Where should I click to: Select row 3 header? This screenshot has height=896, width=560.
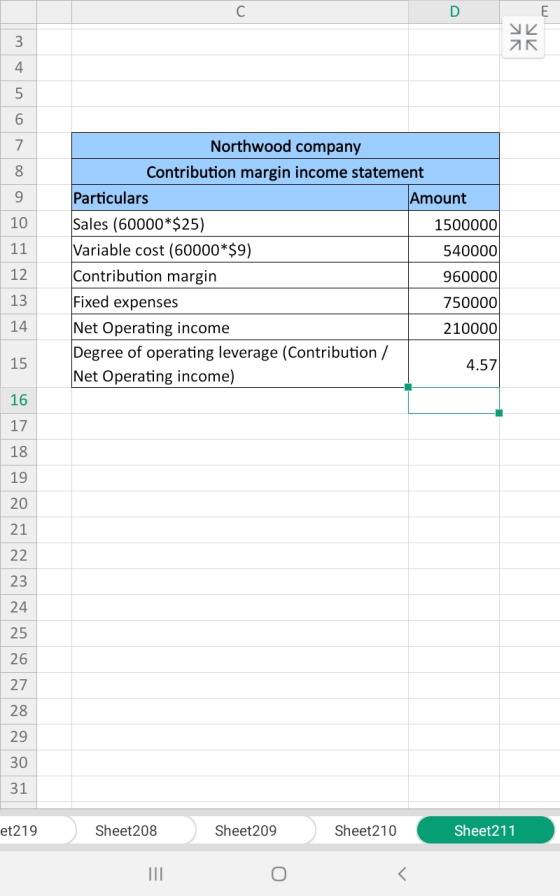tap(18, 42)
